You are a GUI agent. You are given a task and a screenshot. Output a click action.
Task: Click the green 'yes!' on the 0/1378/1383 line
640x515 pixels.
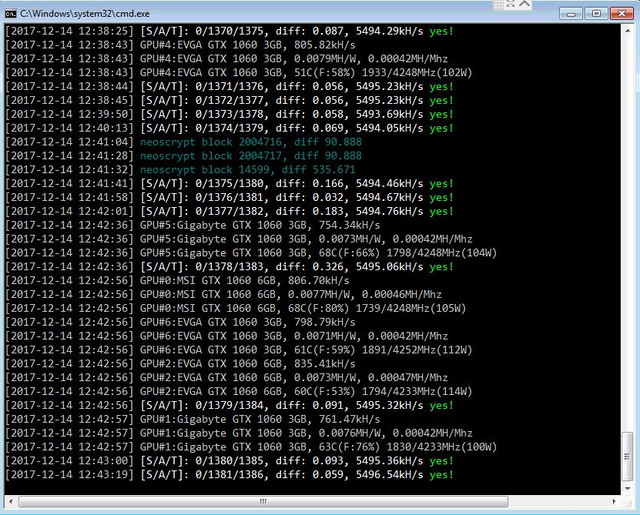tap(442, 267)
